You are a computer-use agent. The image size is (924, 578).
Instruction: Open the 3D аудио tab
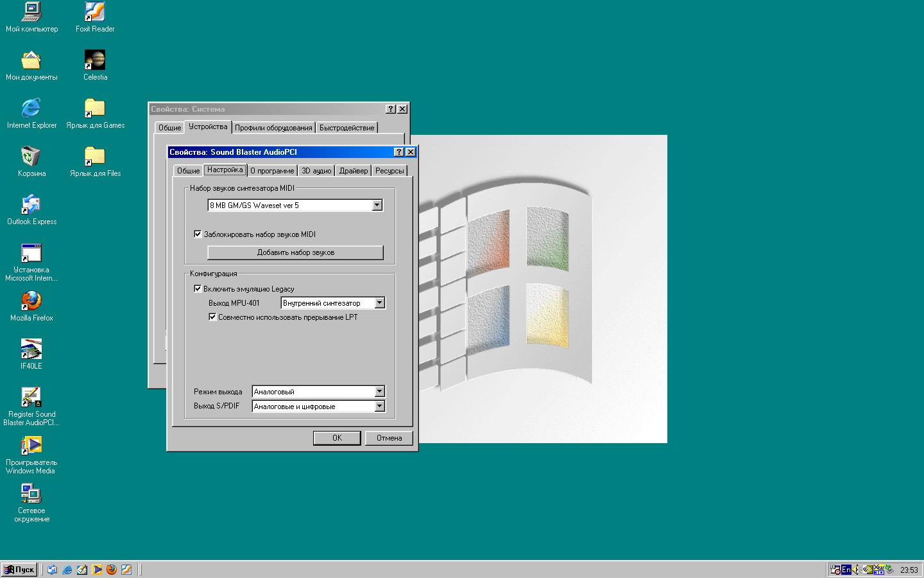tap(316, 171)
